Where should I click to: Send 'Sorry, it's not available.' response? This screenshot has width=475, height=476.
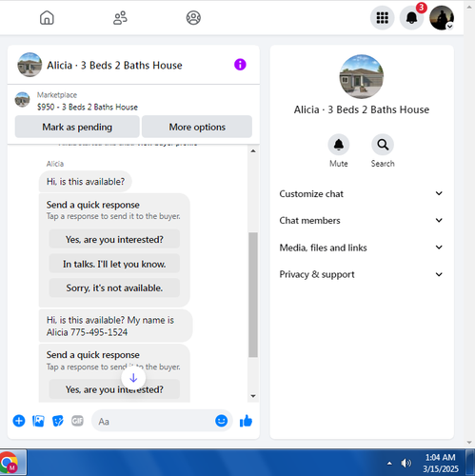(114, 288)
